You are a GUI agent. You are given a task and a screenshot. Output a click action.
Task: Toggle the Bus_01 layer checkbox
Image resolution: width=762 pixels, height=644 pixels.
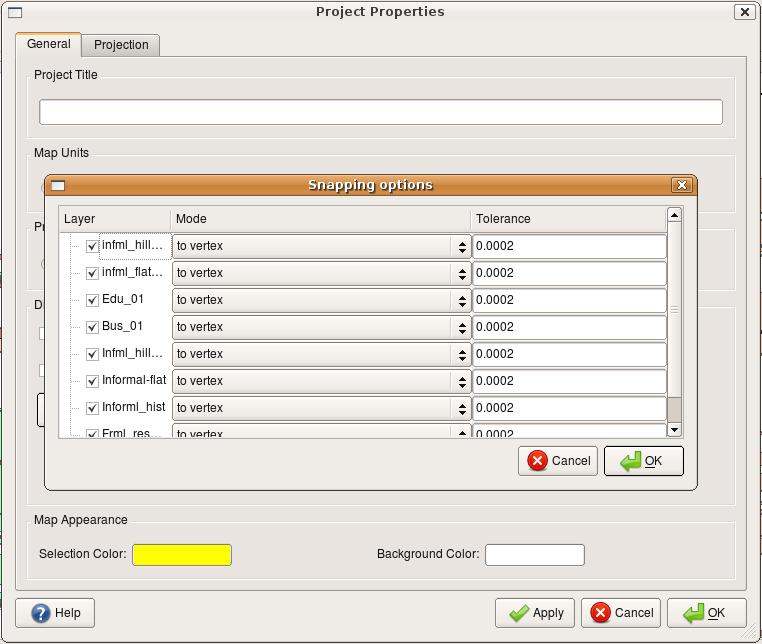pos(92,327)
